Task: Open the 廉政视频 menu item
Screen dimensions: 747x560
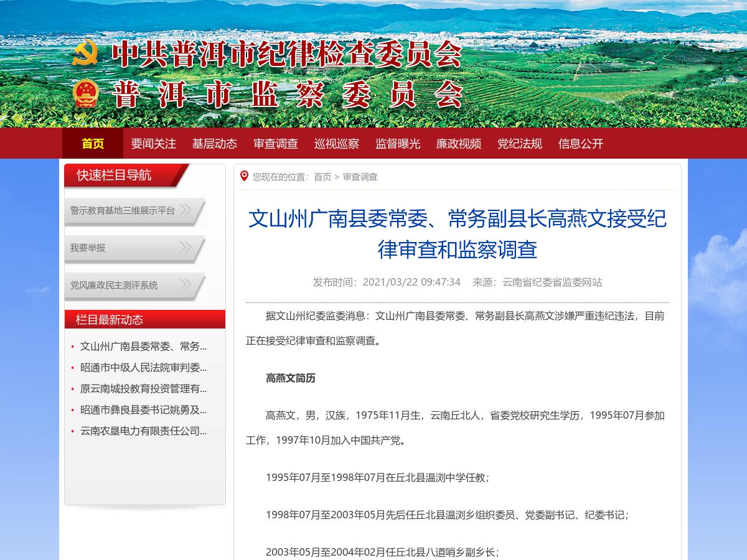Action: point(459,143)
